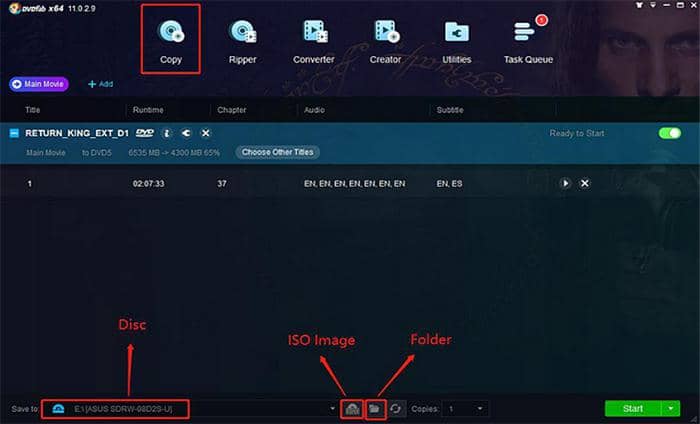Screen dimensions: 700x424
Task: Switch to the Creator module
Action: tap(385, 40)
